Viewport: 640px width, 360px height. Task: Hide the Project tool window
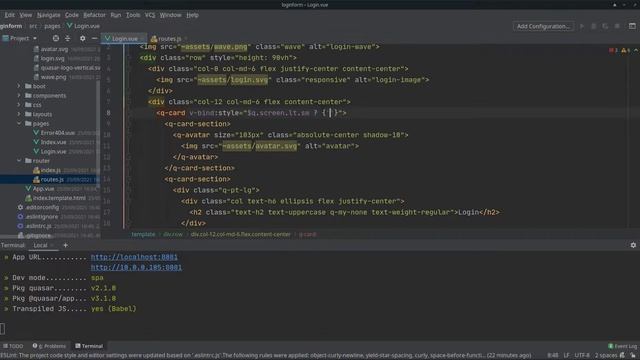tap(94, 38)
